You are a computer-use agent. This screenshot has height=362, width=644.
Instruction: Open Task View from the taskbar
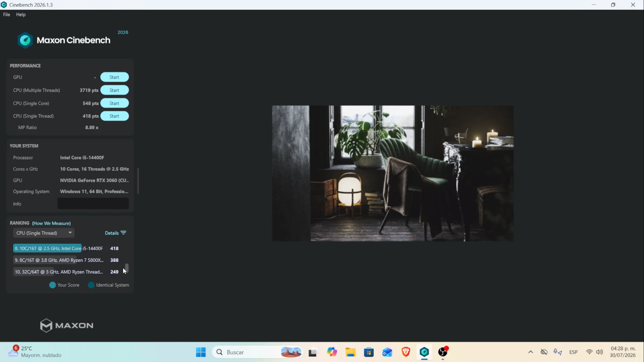point(313,352)
